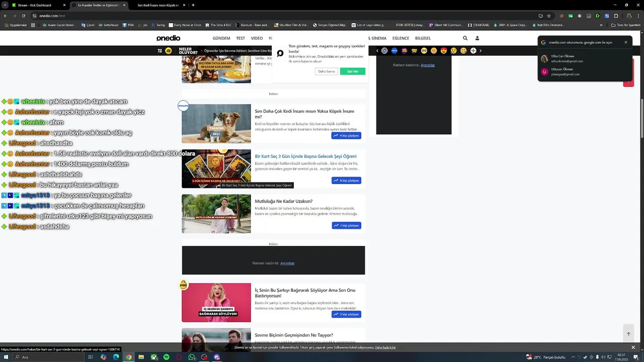Choose the utkuokmen@gmail.com Google account

point(584,59)
